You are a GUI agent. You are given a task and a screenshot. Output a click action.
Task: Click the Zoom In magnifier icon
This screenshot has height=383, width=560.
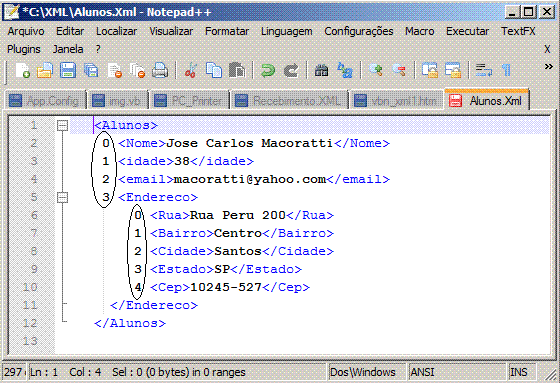[x=376, y=70]
